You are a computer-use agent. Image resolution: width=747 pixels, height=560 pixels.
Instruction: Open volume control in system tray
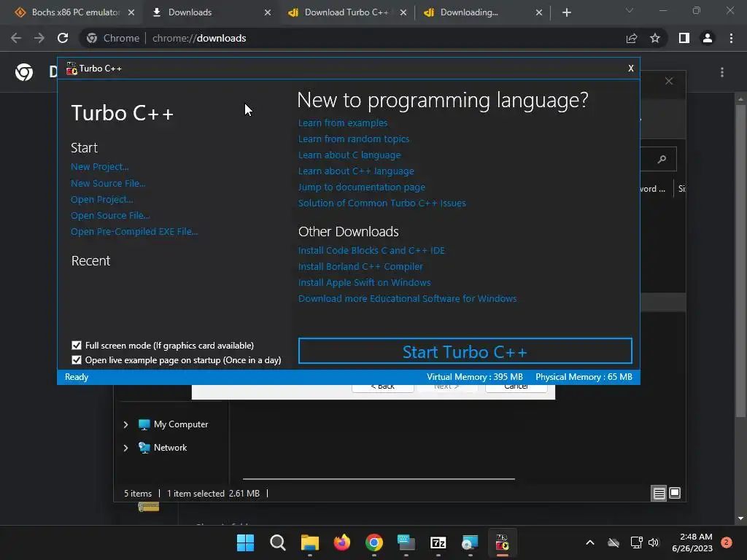click(654, 542)
